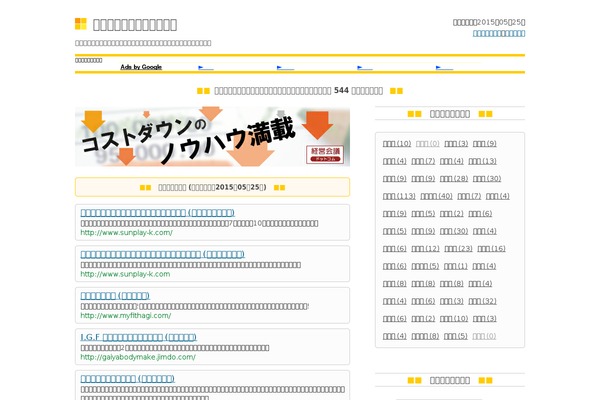Open the I.G.F listing title link
The height and width of the screenshot is (400, 600).
pos(139,337)
